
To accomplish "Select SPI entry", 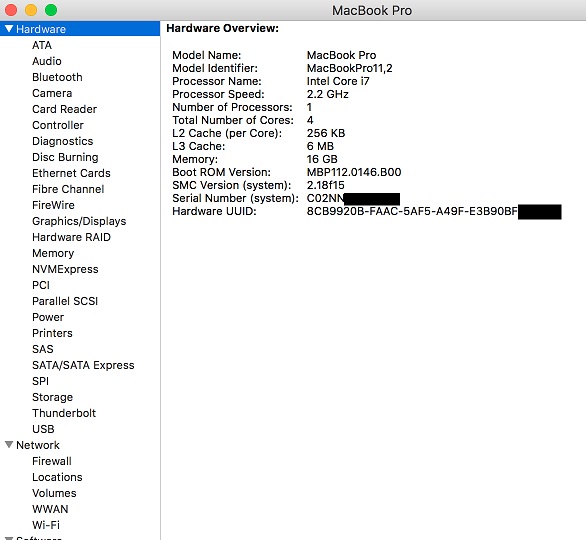I will pyautogui.click(x=40, y=381).
